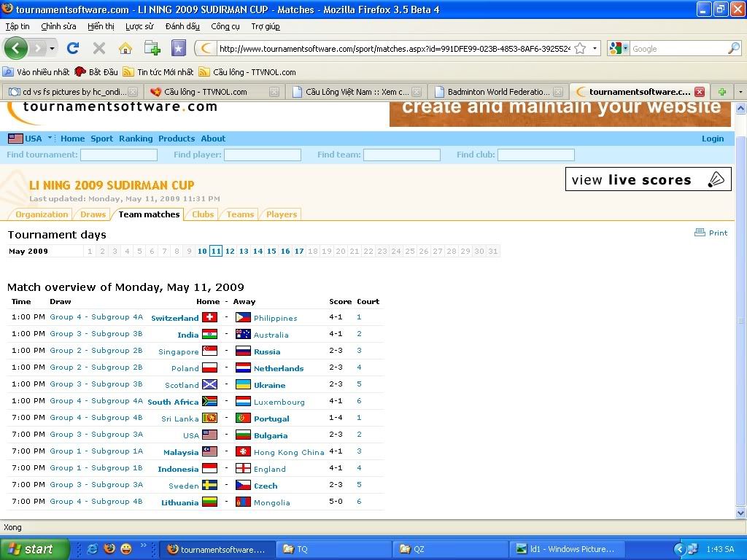The image size is (747, 560).
Task: Close the tournamentsoftware tab with red X
Action: pos(700,92)
